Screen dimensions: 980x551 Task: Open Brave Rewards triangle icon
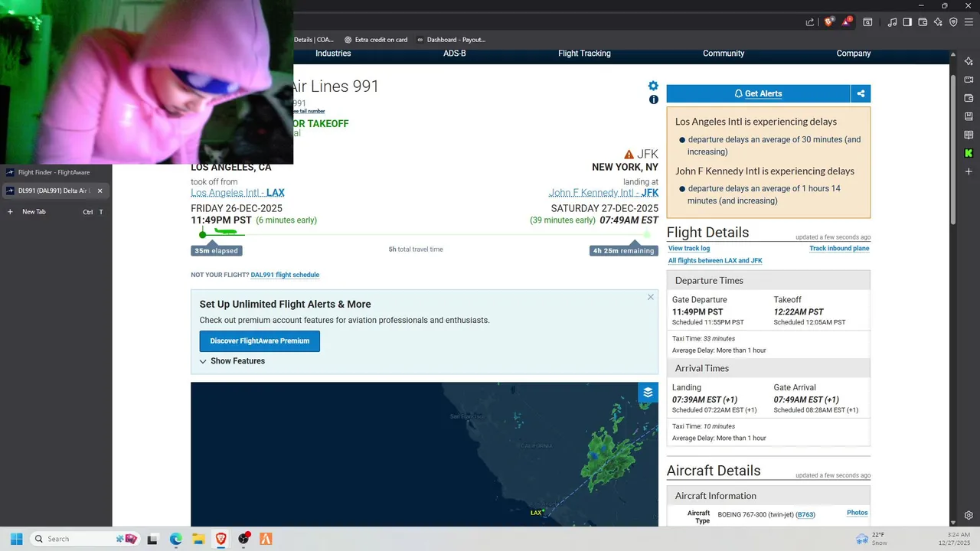point(847,22)
